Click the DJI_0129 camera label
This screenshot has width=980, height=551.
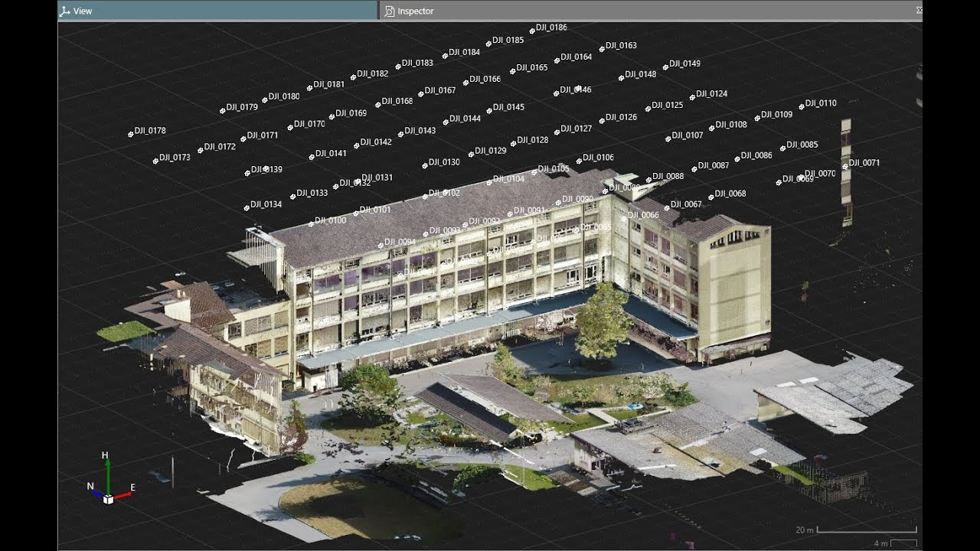pos(491,151)
